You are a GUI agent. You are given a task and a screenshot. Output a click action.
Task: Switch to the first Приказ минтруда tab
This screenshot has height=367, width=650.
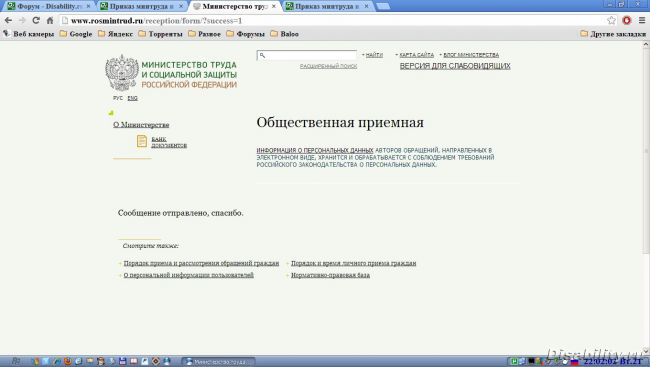[x=141, y=6]
